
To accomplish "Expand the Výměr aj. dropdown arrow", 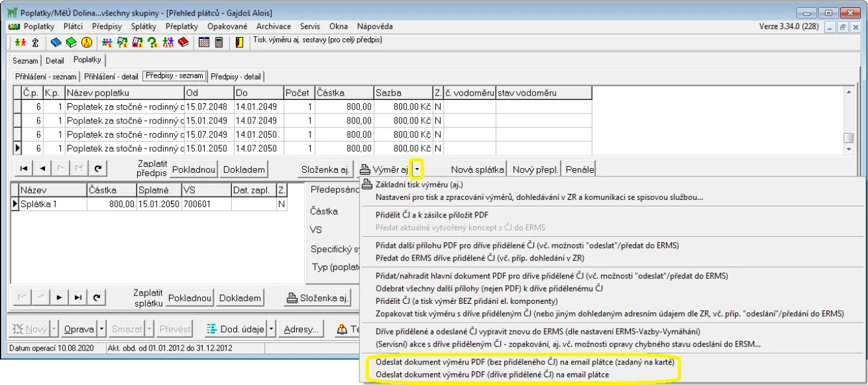I will (418, 169).
